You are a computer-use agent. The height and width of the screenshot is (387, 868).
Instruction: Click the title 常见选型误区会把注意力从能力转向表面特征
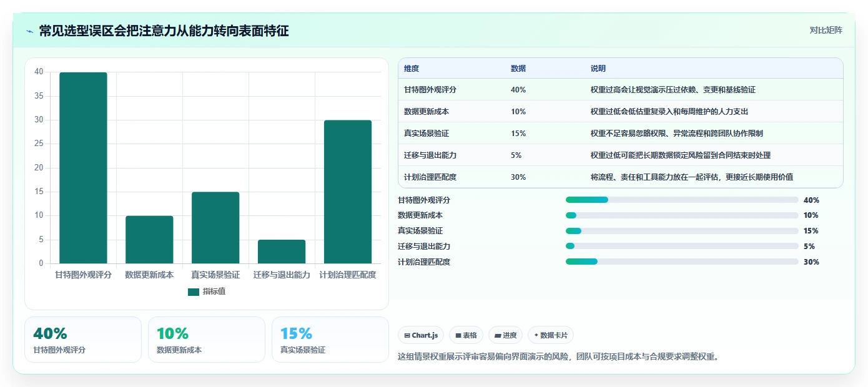(x=164, y=31)
